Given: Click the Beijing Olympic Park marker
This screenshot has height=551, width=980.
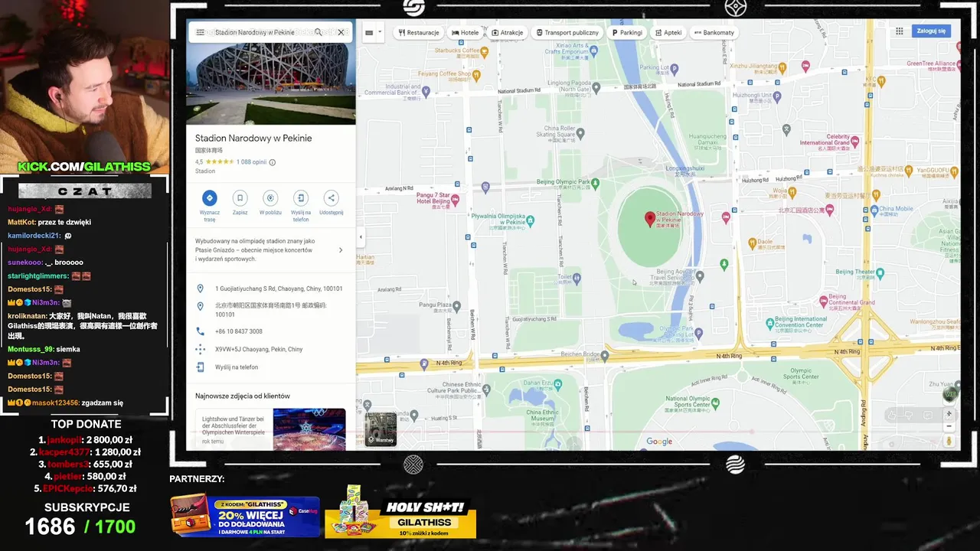Looking at the screenshot, I should [596, 182].
